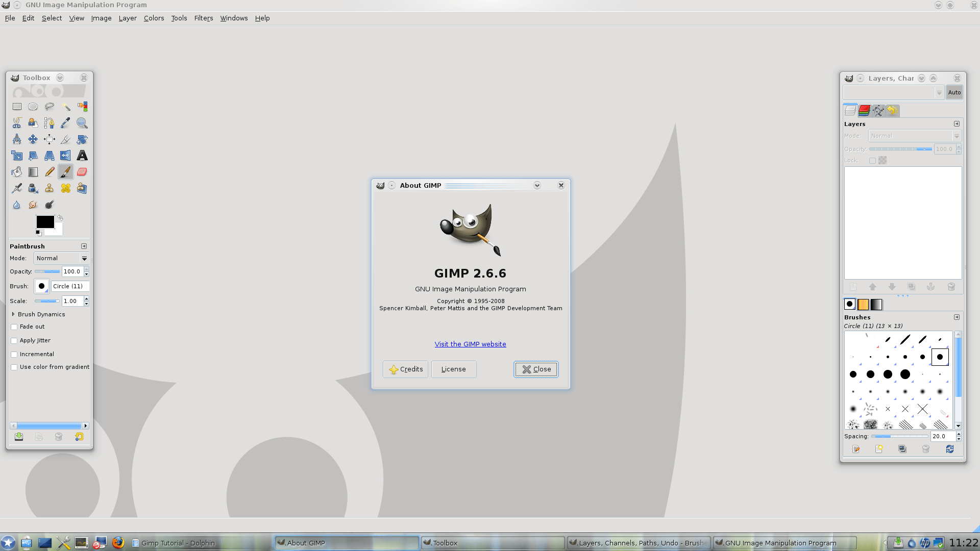Activate the Move tool
Viewport: 980px width, 551px height.
click(x=33, y=139)
